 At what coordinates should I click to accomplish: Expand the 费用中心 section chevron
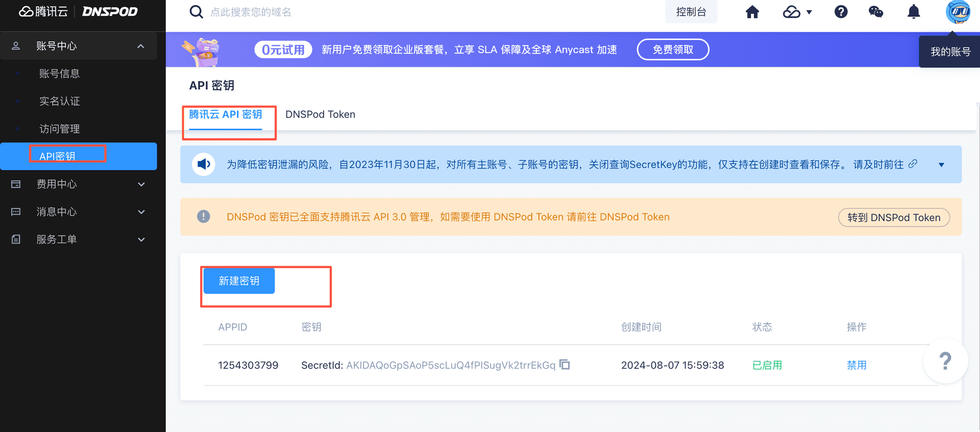(x=141, y=184)
